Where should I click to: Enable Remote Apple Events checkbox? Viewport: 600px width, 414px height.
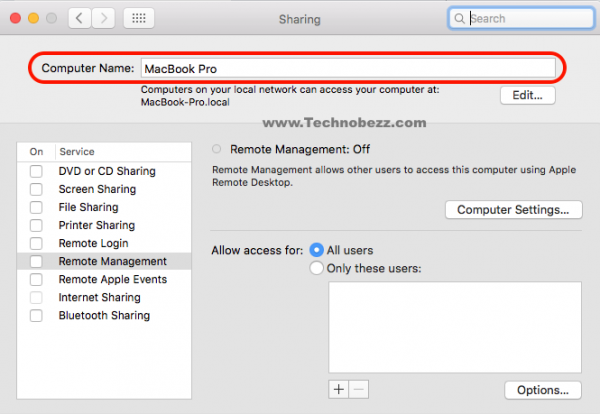36,279
